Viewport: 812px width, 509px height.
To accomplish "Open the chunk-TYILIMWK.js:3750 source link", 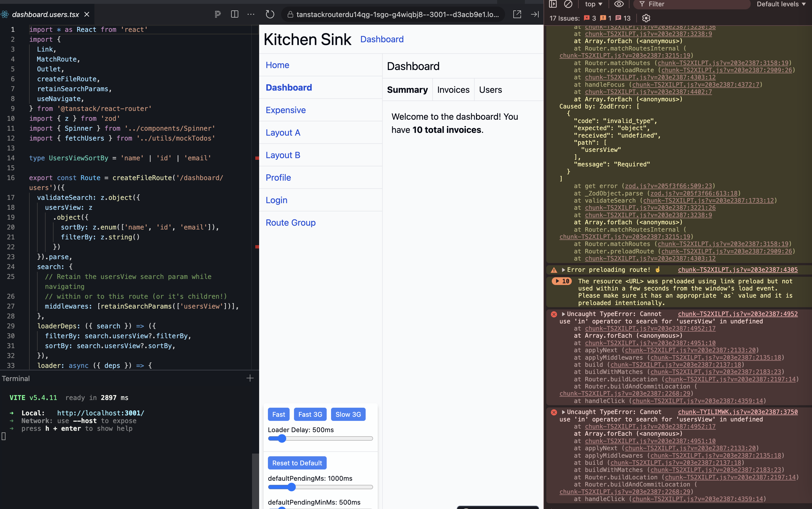I will 738,412.
